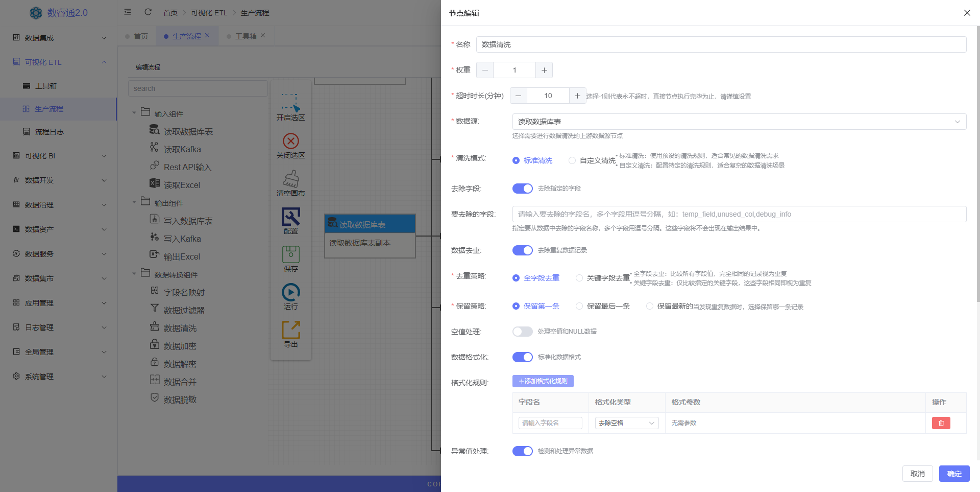Open the 去除空格 format type dropdown
This screenshot has height=492, width=980.
pyautogui.click(x=627, y=423)
